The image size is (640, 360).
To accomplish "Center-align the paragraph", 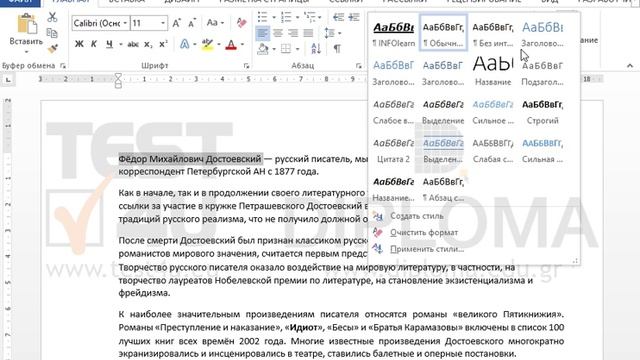I will click(x=278, y=33).
